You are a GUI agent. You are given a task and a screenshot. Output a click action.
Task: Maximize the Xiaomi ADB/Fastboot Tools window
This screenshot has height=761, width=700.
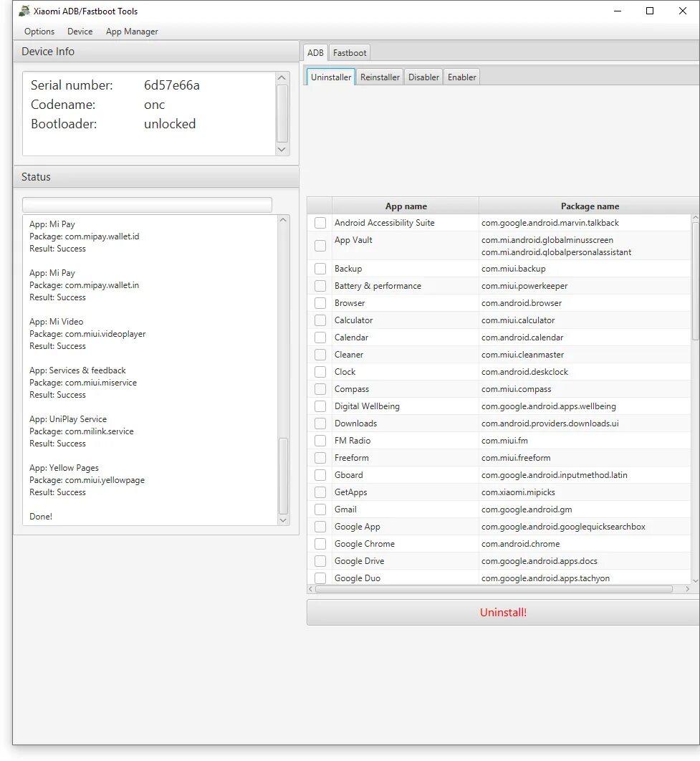[x=650, y=11]
